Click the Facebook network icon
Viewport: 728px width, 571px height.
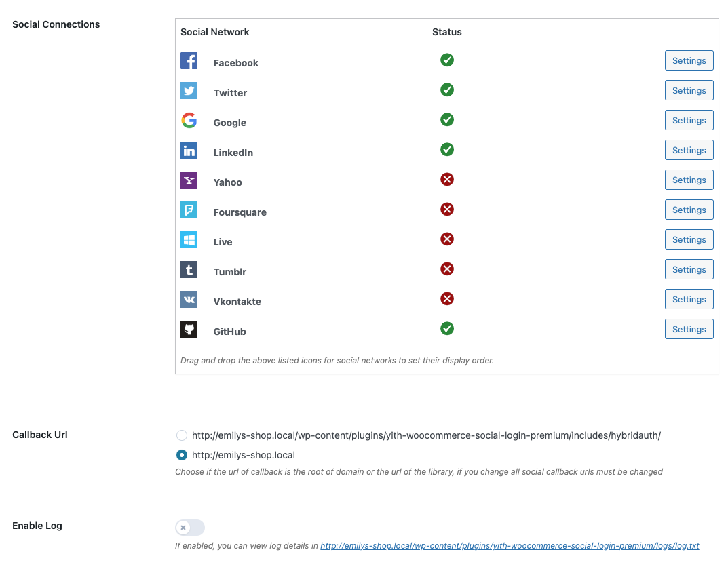(189, 61)
